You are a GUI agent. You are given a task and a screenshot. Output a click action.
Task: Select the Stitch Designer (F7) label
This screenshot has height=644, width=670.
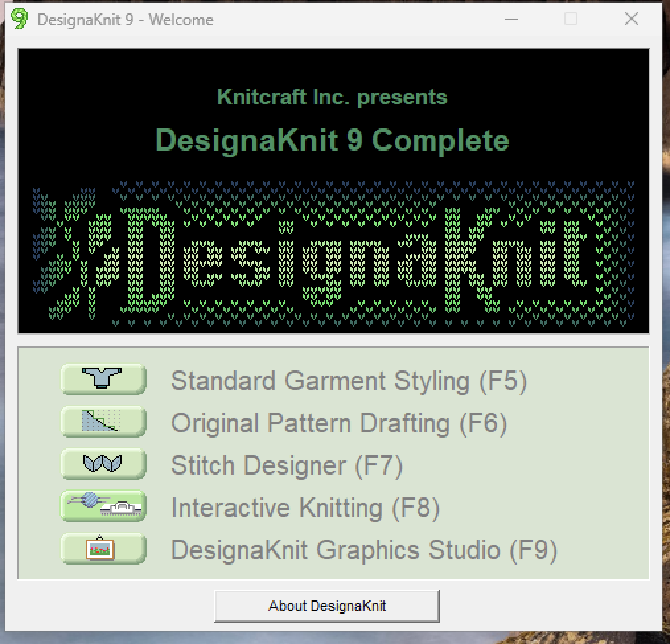click(x=287, y=465)
